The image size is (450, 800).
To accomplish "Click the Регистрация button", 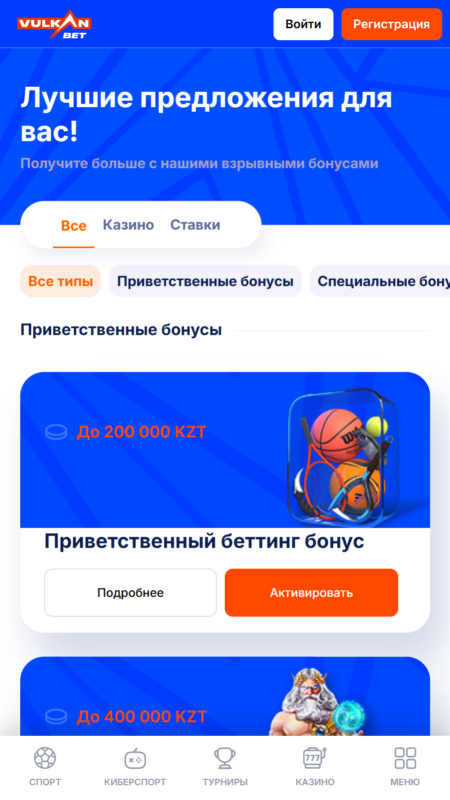I will point(391,24).
